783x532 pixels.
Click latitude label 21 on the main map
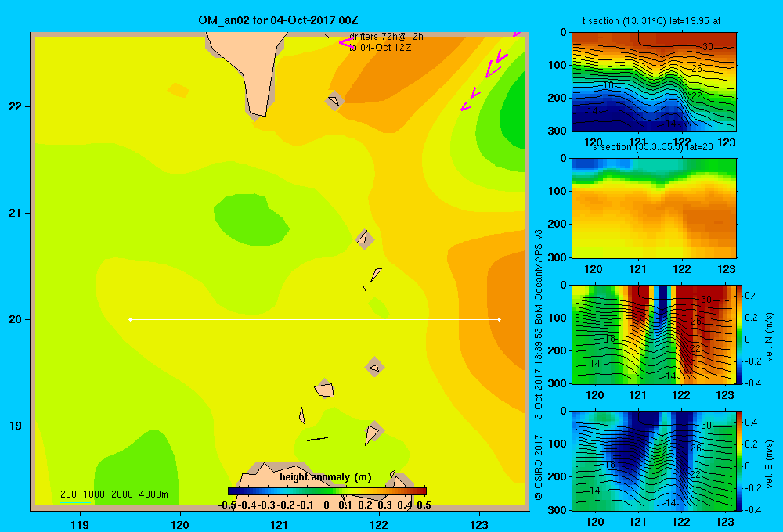pos(15,213)
